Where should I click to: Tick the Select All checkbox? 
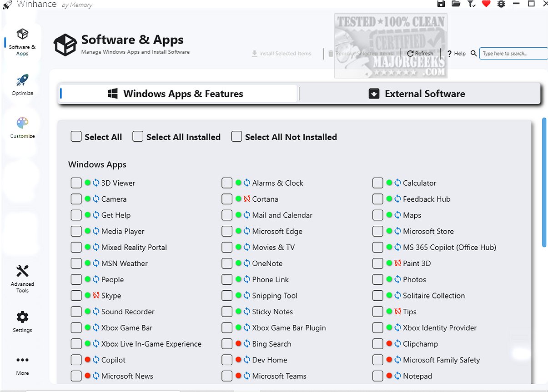(x=76, y=137)
